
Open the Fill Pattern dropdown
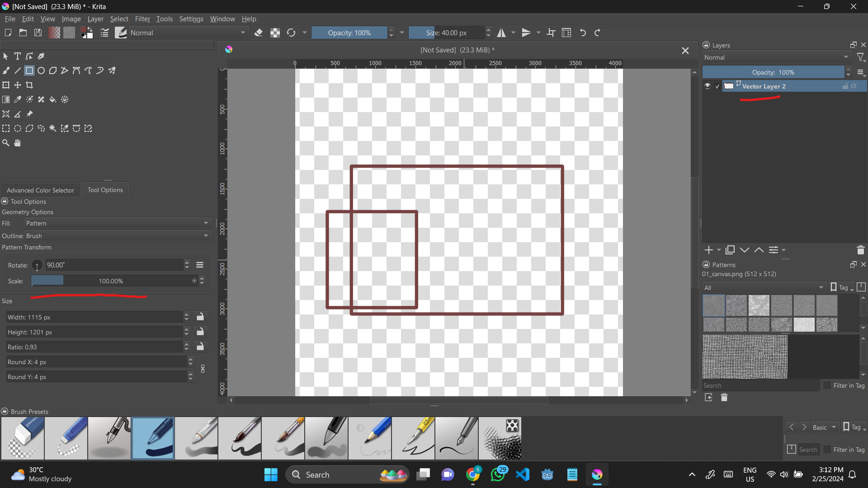118,223
